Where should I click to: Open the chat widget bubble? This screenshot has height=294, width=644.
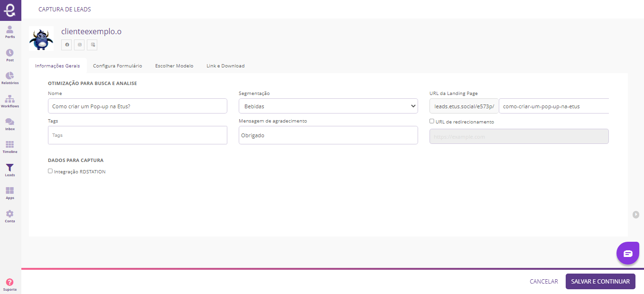[x=628, y=253]
